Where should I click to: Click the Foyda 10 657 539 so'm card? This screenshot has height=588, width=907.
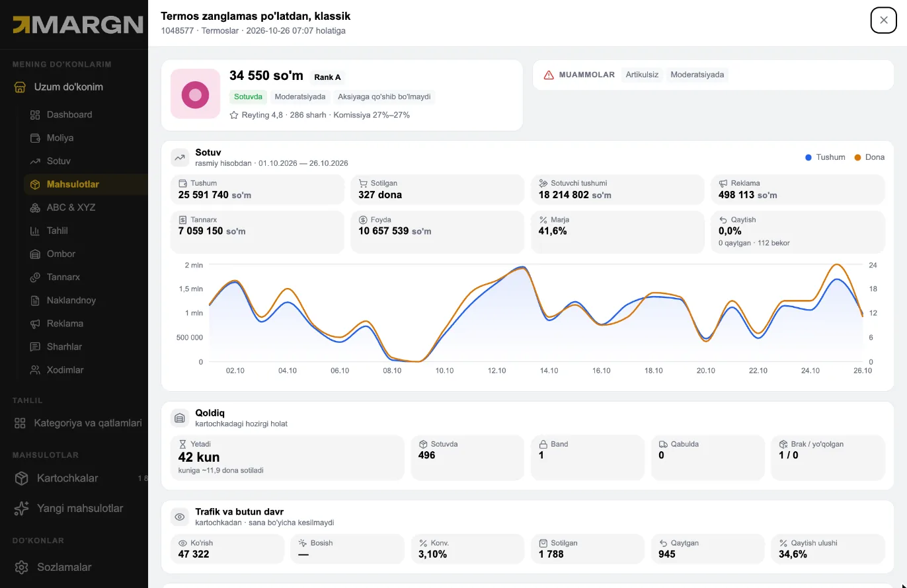438,232
